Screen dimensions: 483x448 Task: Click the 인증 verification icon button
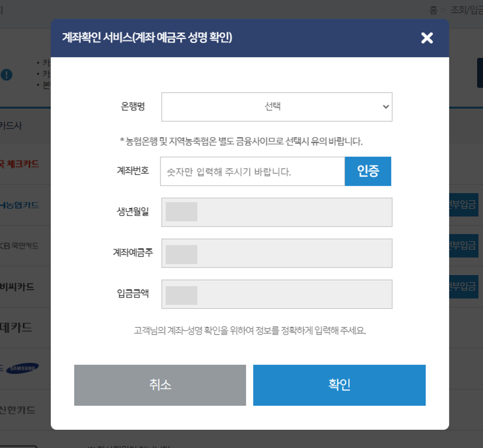pos(368,171)
